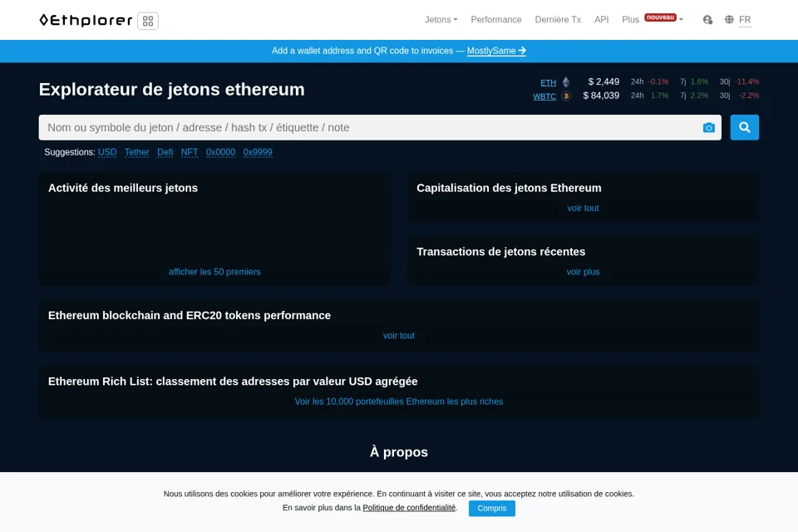Click voir tout under Capitalisation des jetons
Viewport: 798px width, 532px height.
point(583,208)
